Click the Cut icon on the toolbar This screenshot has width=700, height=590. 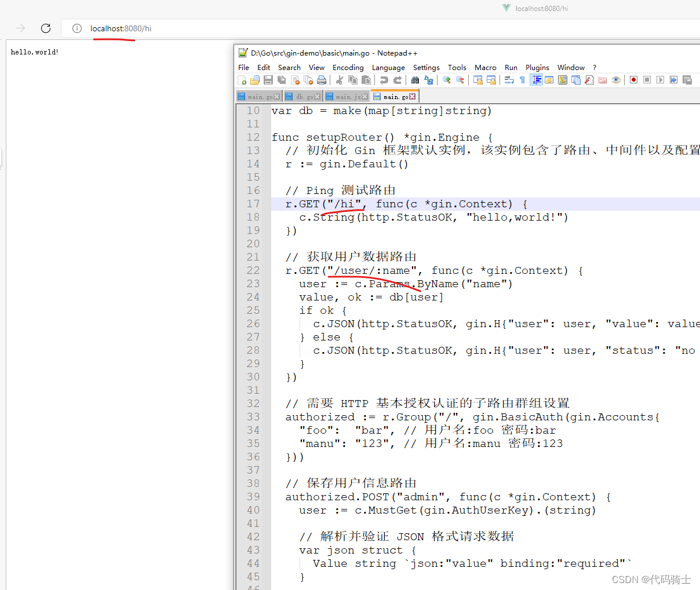pyautogui.click(x=338, y=79)
